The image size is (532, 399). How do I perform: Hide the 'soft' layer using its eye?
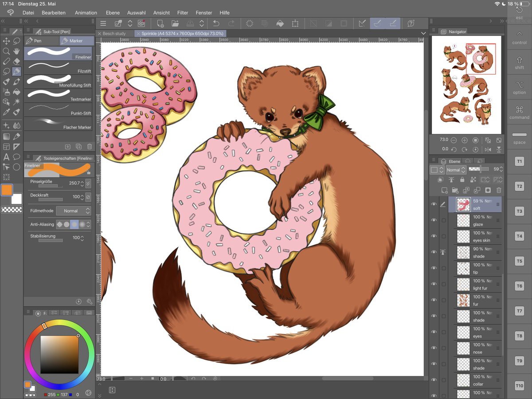[434, 204]
